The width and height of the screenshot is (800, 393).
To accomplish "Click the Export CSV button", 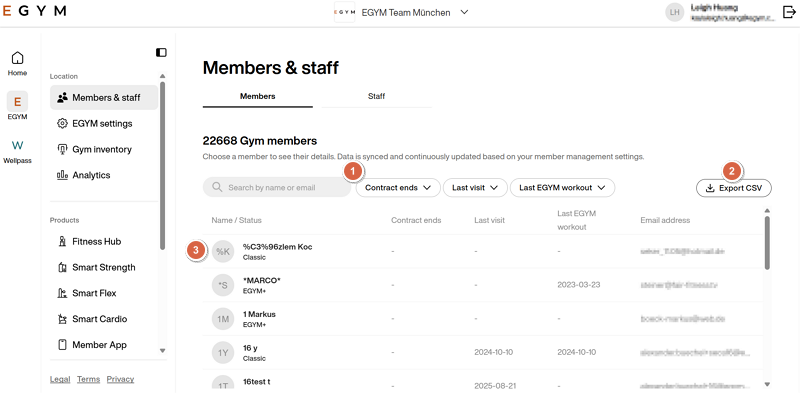I will click(x=734, y=188).
